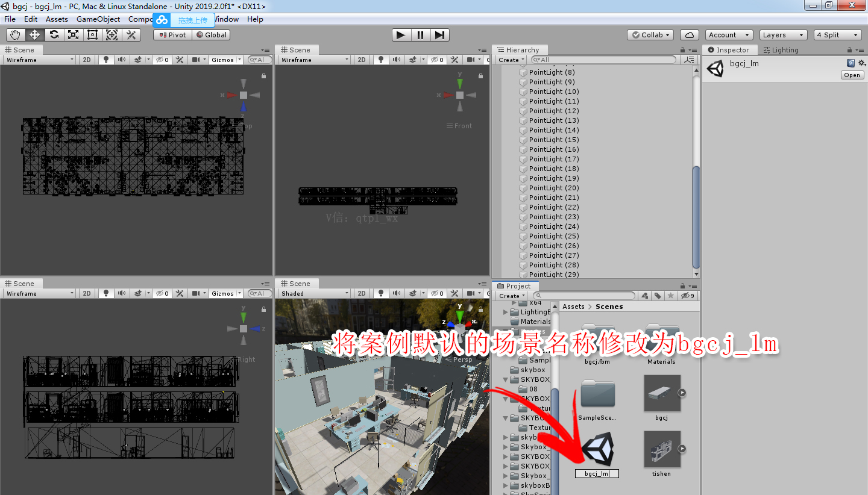Click the Project favorites star icon
The height and width of the screenshot is (495, 868).
click(x=670, y=296)
